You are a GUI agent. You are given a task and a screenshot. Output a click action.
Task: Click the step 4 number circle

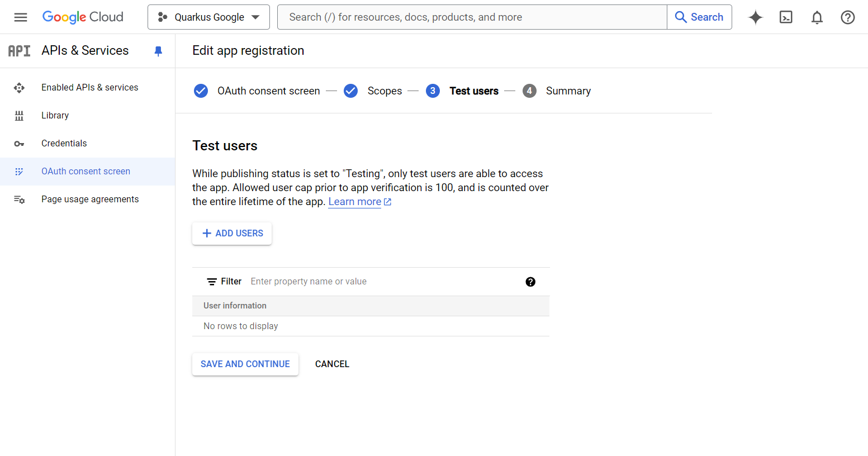point(529,91)
